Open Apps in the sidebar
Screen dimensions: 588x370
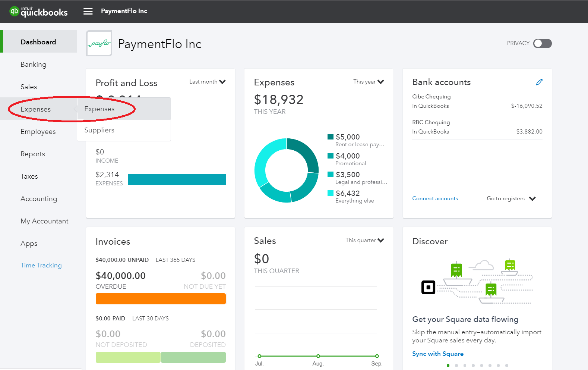[x=29, y=243]
